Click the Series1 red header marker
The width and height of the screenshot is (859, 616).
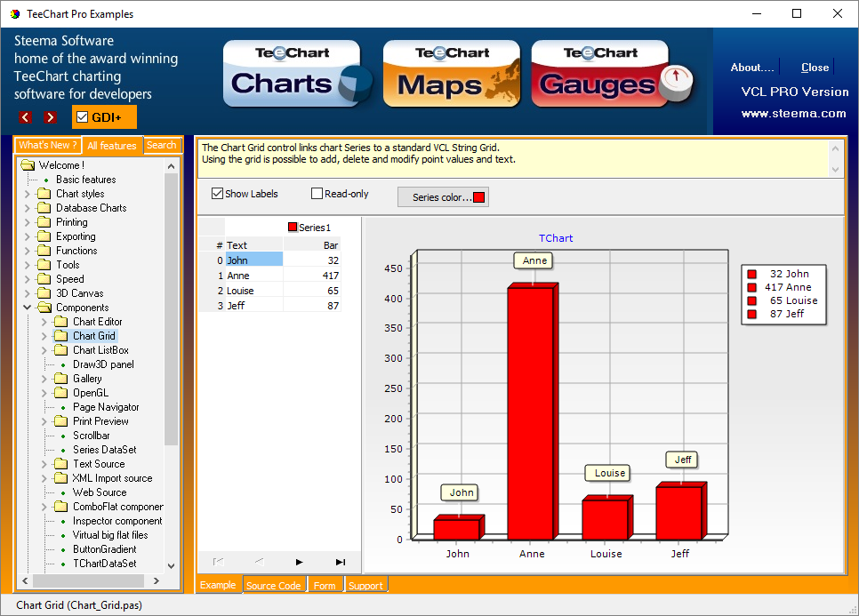pyautogui.click(x=293, y=227)
